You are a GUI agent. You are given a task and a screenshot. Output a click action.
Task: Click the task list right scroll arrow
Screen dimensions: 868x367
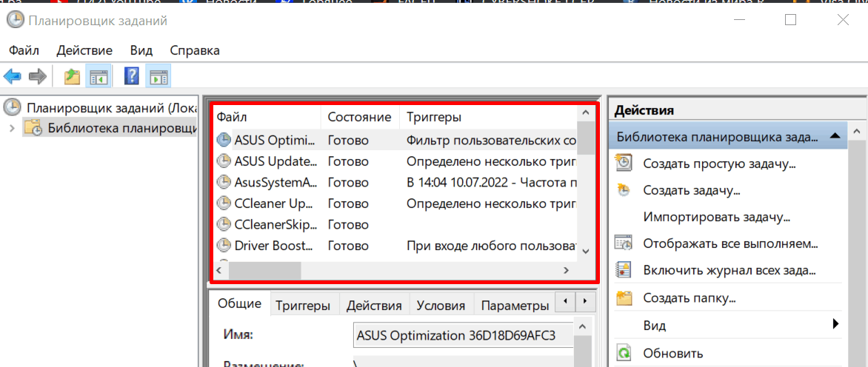click(x=566, y=270)
